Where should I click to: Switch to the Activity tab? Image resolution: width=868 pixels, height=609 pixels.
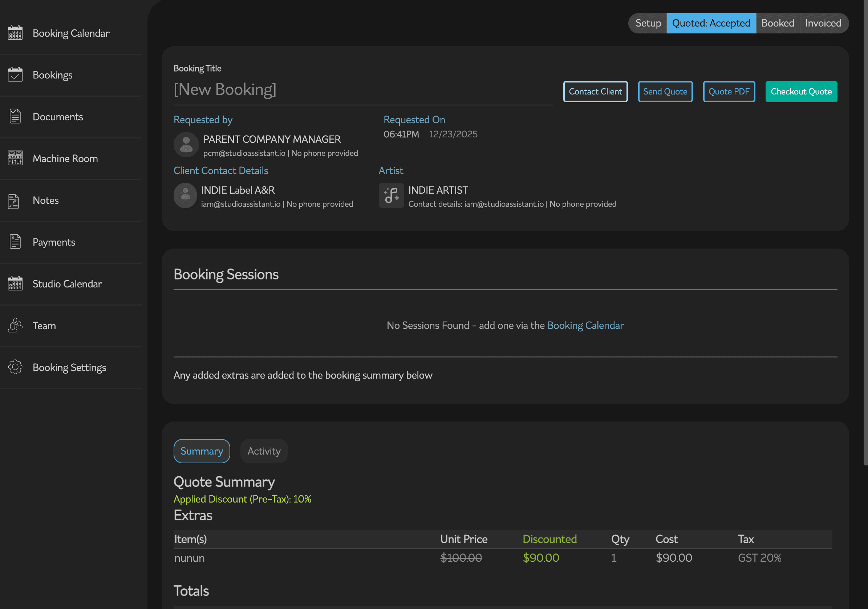(x=264, y=451)
